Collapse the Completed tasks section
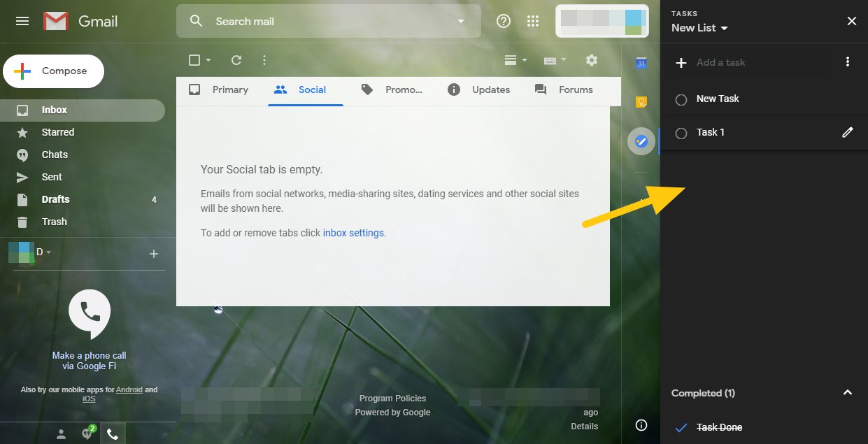The width and height of the screenshot is (868, 444). coord(847,393)
